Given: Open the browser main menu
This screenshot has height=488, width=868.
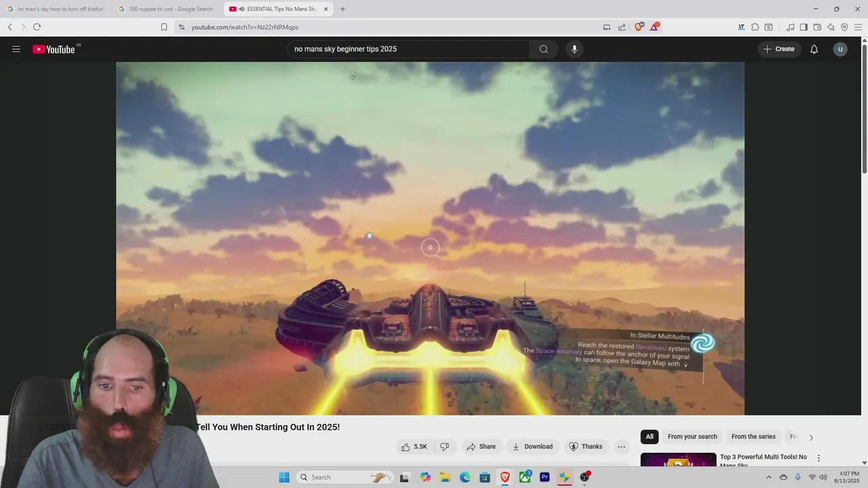Looking at the screenshot, I should click(858, 27).
